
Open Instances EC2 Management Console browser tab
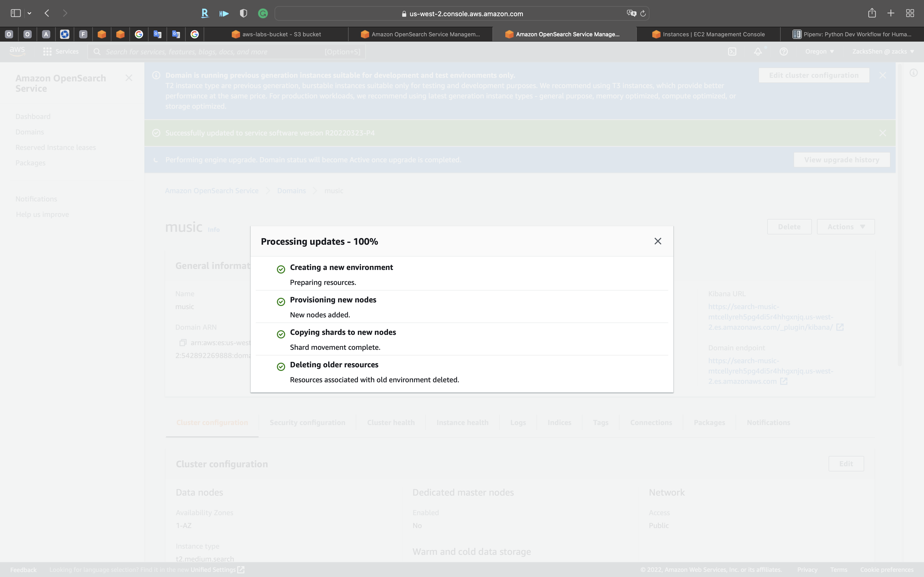pos(708,34)
